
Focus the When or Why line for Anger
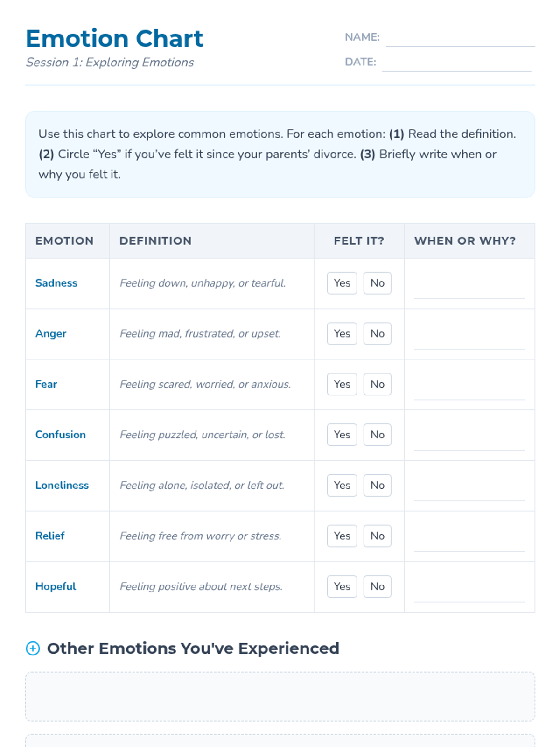click(x=469, y=341)
